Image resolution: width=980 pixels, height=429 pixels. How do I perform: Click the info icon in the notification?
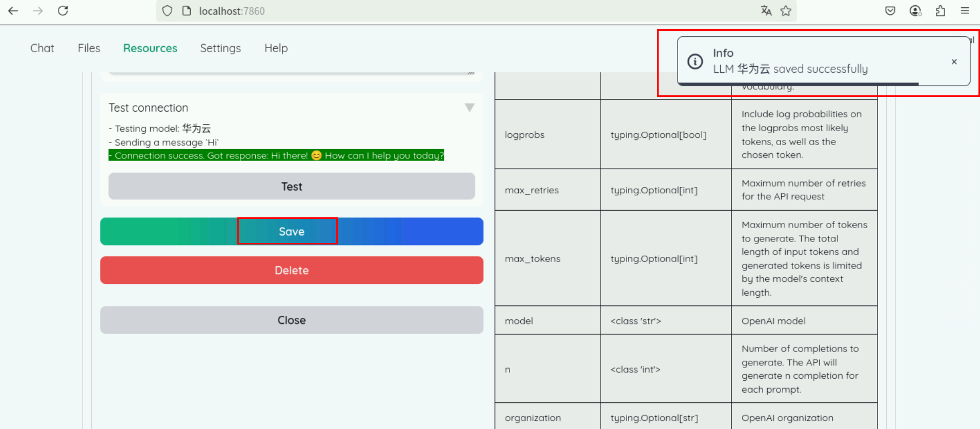(695, 62)
